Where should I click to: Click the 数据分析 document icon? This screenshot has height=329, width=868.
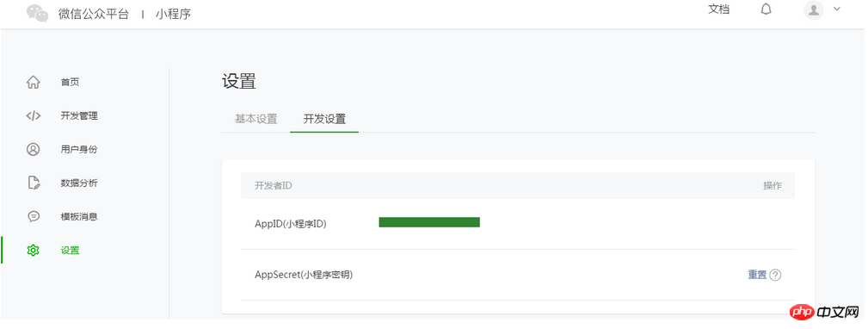[x=34, y=183]
